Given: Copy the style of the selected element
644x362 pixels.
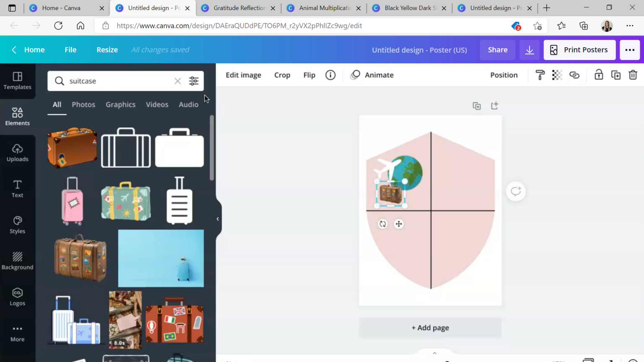Looking at the screenshot, I should pyautogui.click(x=540, y=75).
